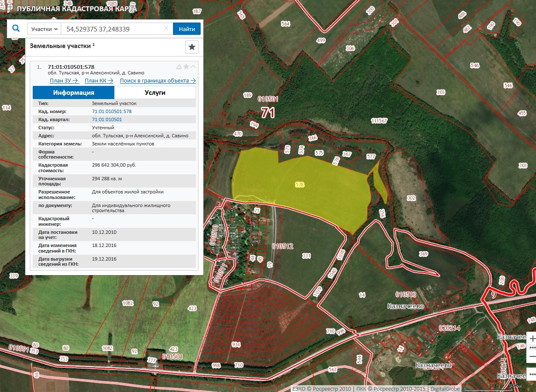Select parcel 575 on the map
This screenshot has height=392, width=536.
click(319, 153)
